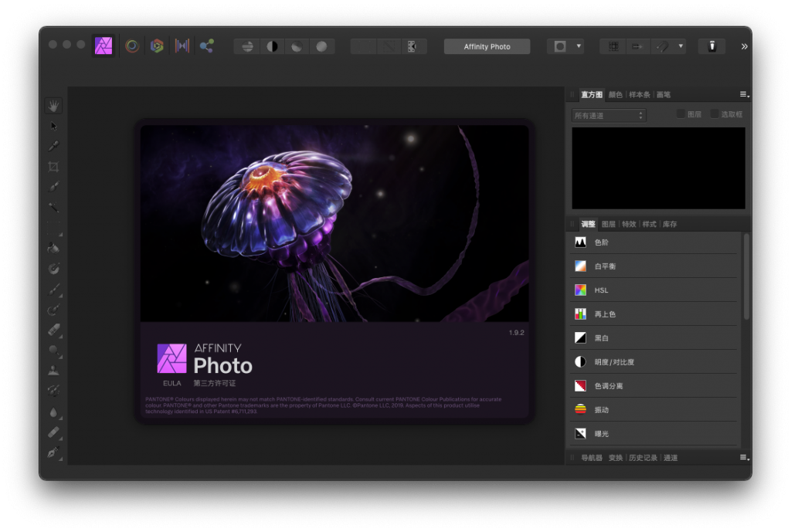
Task: Select the Flood Select wand tool
Action: coord(53,207)
